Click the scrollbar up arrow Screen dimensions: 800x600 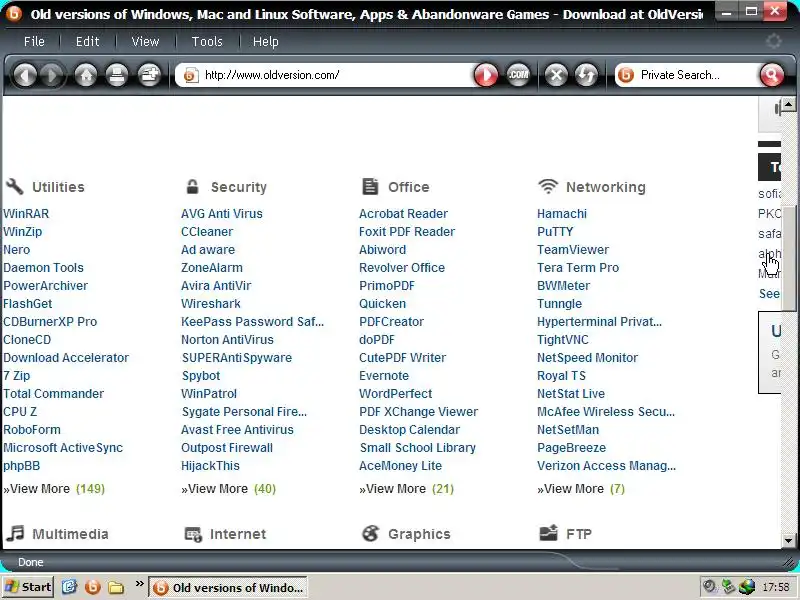coord(789,105)
